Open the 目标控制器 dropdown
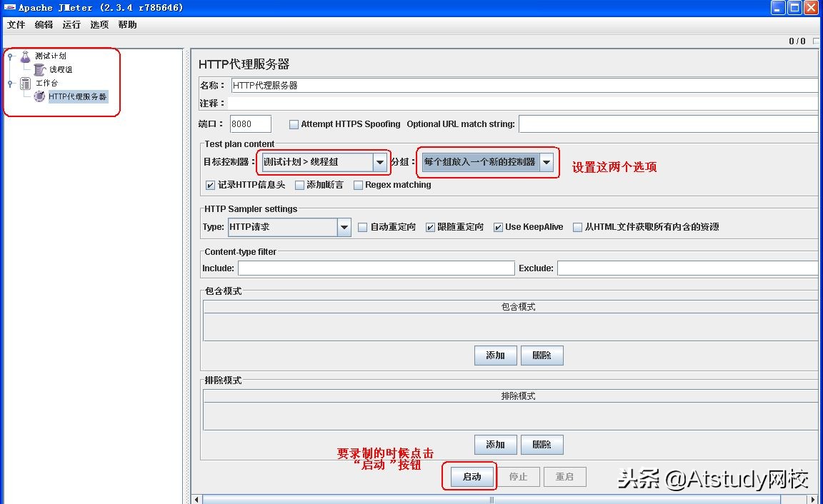This screenshot has width=823, height=504. pos(380,162)
